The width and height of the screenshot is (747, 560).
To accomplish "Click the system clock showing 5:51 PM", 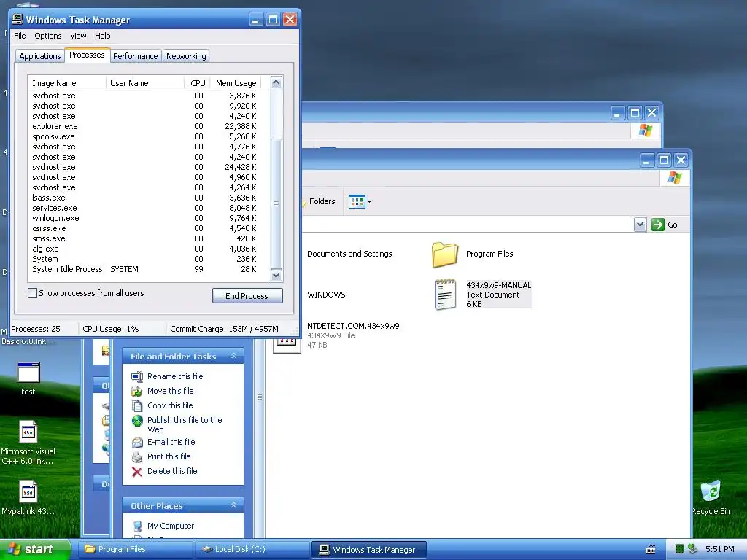I will (x=720, y=550).
